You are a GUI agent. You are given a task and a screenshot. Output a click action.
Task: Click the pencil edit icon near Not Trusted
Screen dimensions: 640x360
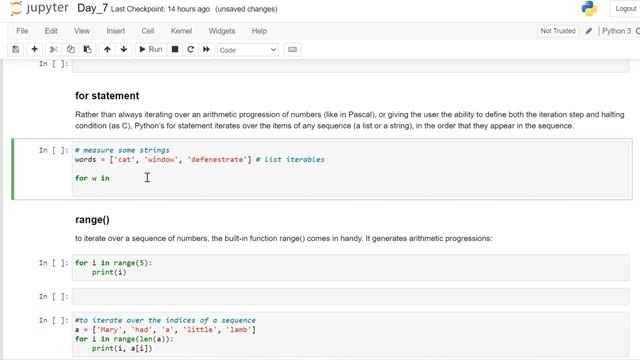(589, 31)
